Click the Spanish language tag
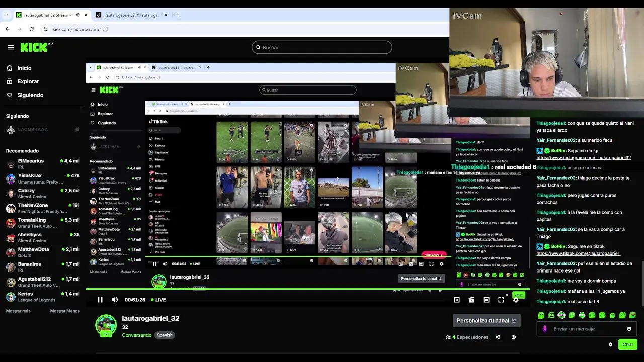644x362 pixels. tap(165, 335)
